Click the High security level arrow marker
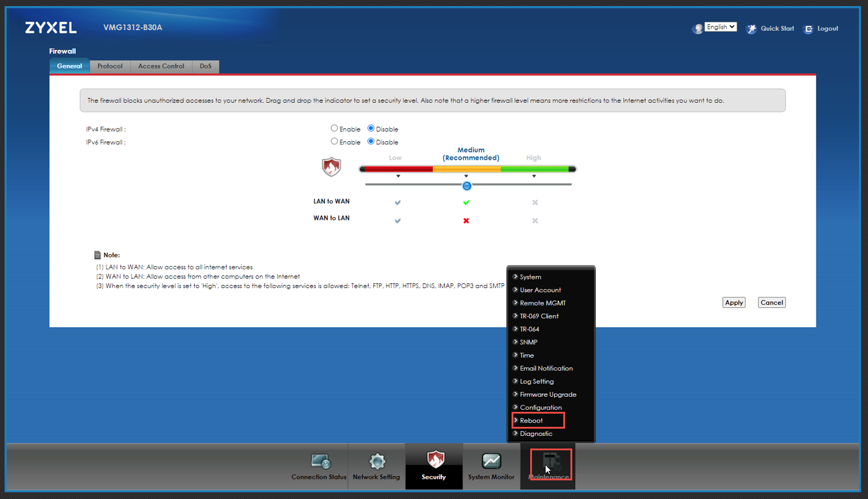This screenshot has width=868, height=499. click(x=534, y=176)
